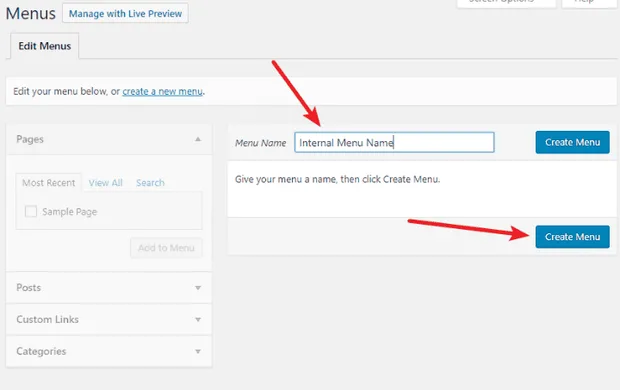
Task: Expand the Posts panel arrow
Action: (198, 288)
